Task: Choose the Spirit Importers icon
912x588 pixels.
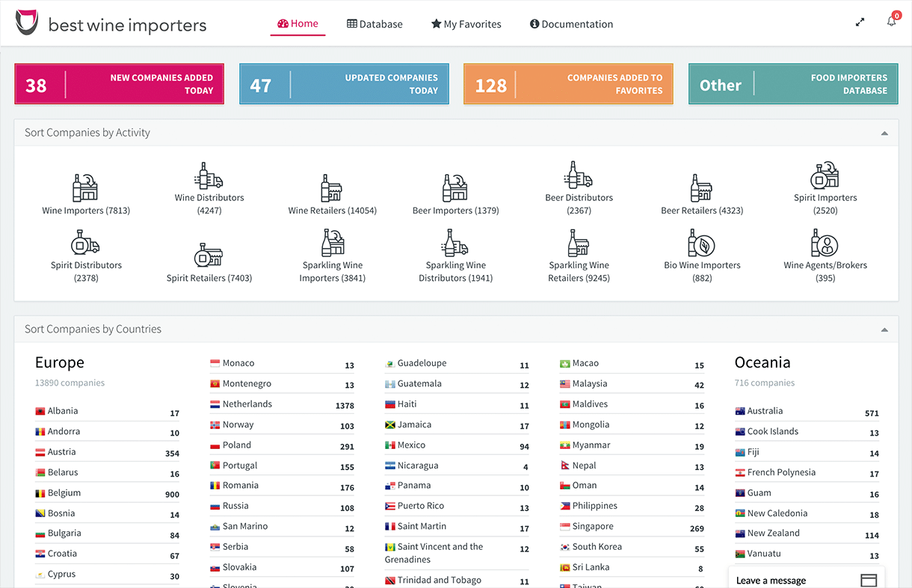Action: point(825,176)
